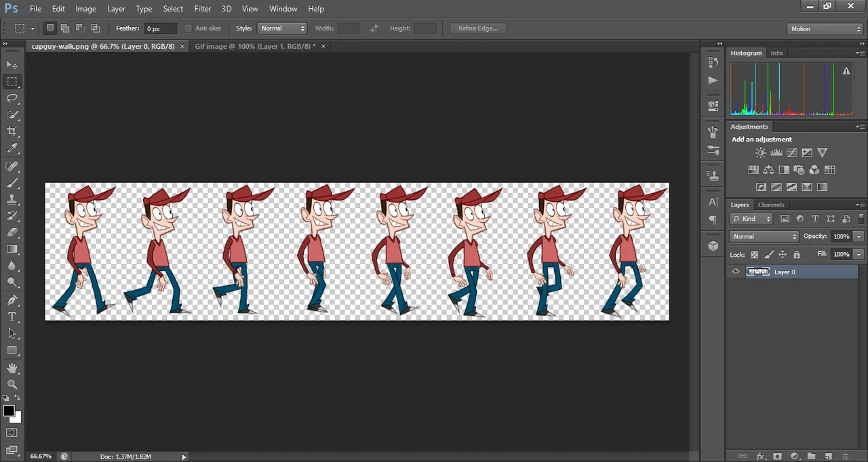Open the Fill slider arrow
The image size is (868, 462).
pyautogui.click(x=859, y=254)
